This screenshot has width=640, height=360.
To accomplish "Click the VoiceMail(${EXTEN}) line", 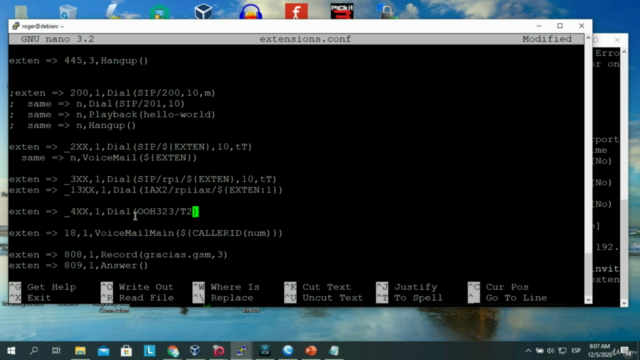I will 109,158.
